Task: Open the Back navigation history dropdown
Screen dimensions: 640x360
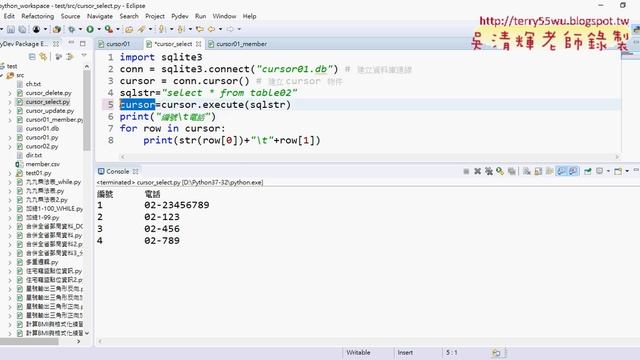Action: coord(220,29)
